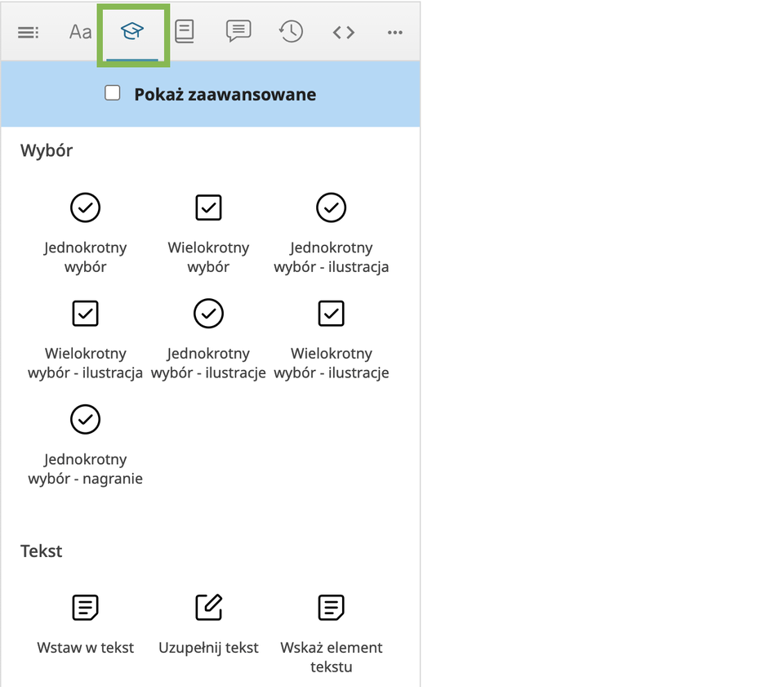
Task: Open the book icon tab
Action: click(x=185, y=33)
